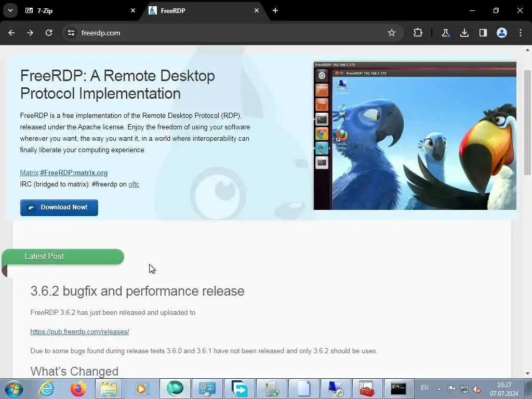The width and height of the screenshot is (532, 399).
Task: Switch to the command prompt taskbar window
Action: click(x=399, y=389)
